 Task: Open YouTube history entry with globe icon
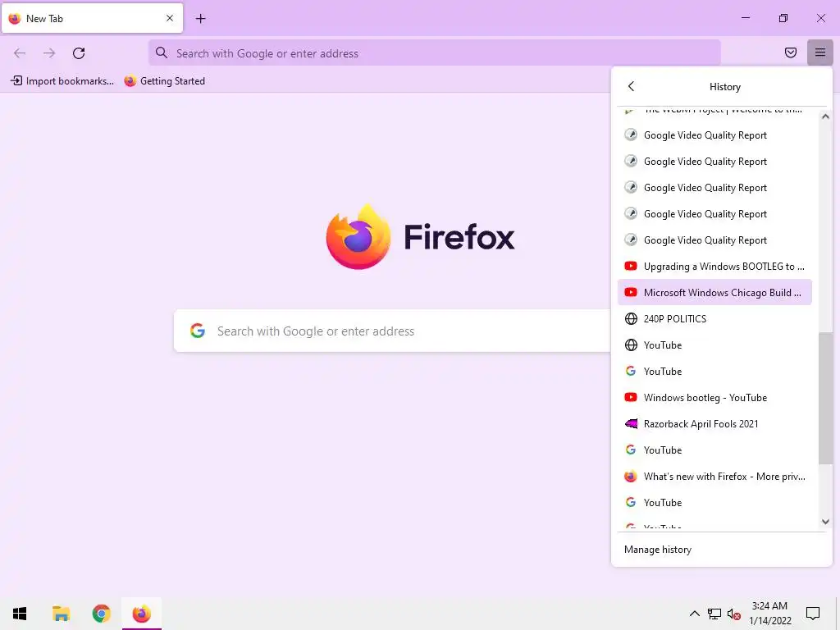tap(714, 345)
